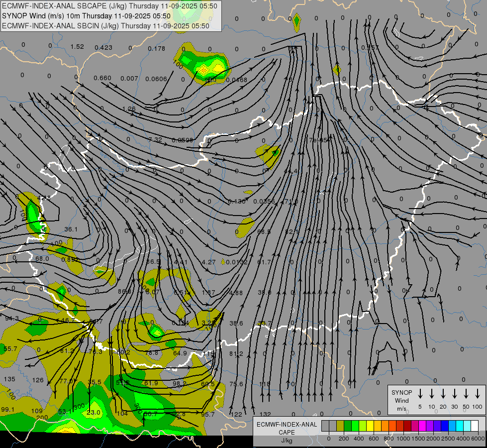The width and height of the screenshot is (487, 448).
Task: Click 'SYNOP Wind m/s' legend label
Action: (x=401, y=400)
